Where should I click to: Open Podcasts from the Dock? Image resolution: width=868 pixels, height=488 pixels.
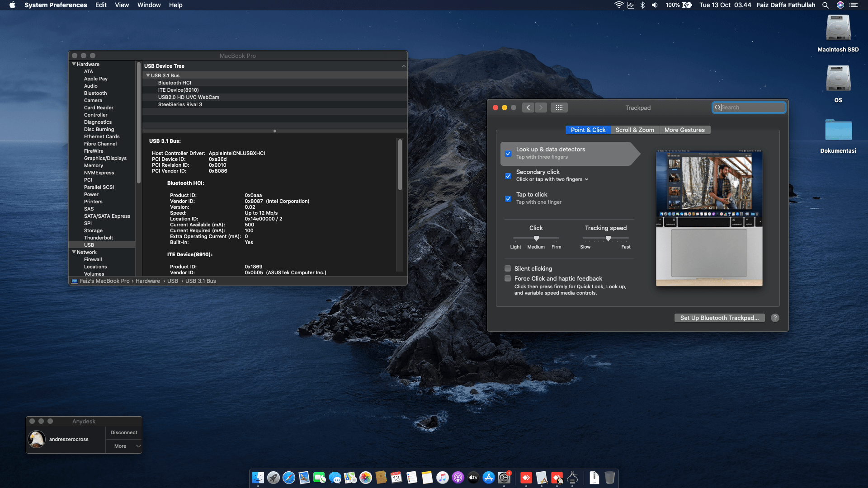coord(458,478)
